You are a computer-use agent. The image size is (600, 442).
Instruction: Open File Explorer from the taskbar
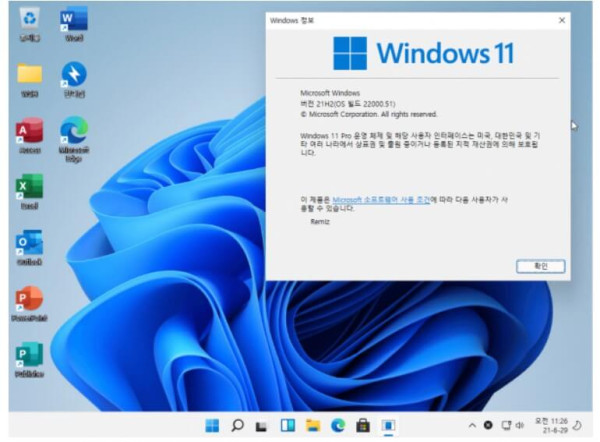point(313,425)
